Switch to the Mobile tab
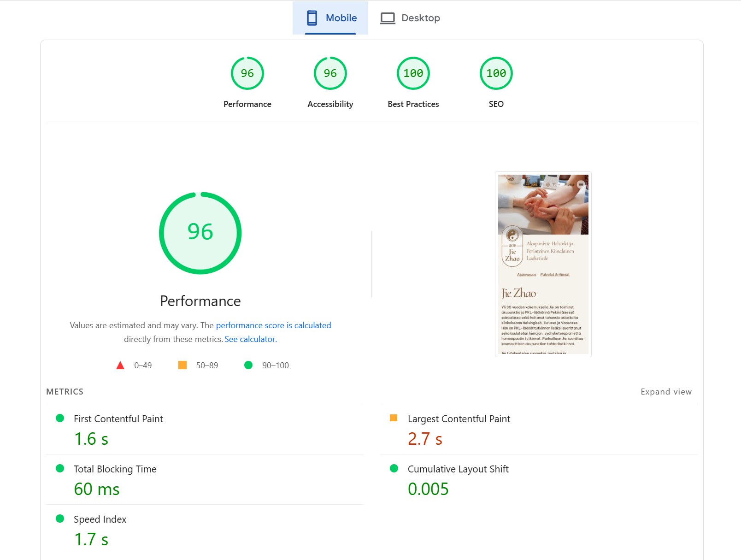Screen dimensions: 741x560 330,18
